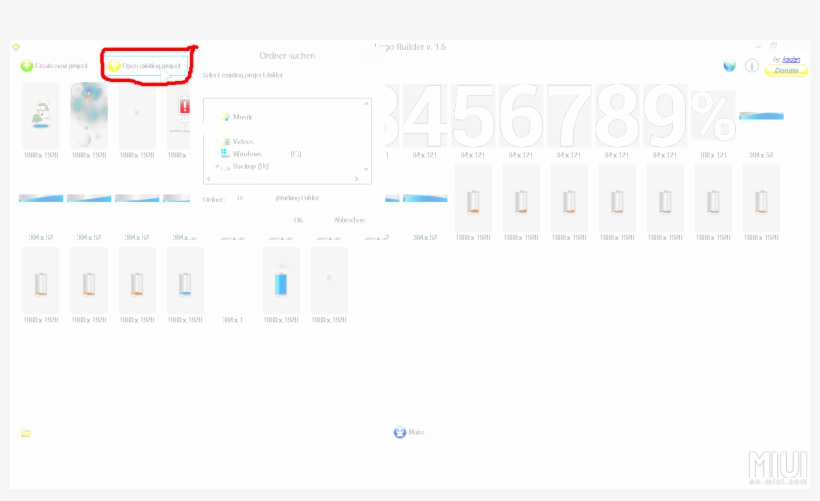This screenshot has width=820, height=501.
Task: Select the percent sign image thumbnail
Action: 713,116
